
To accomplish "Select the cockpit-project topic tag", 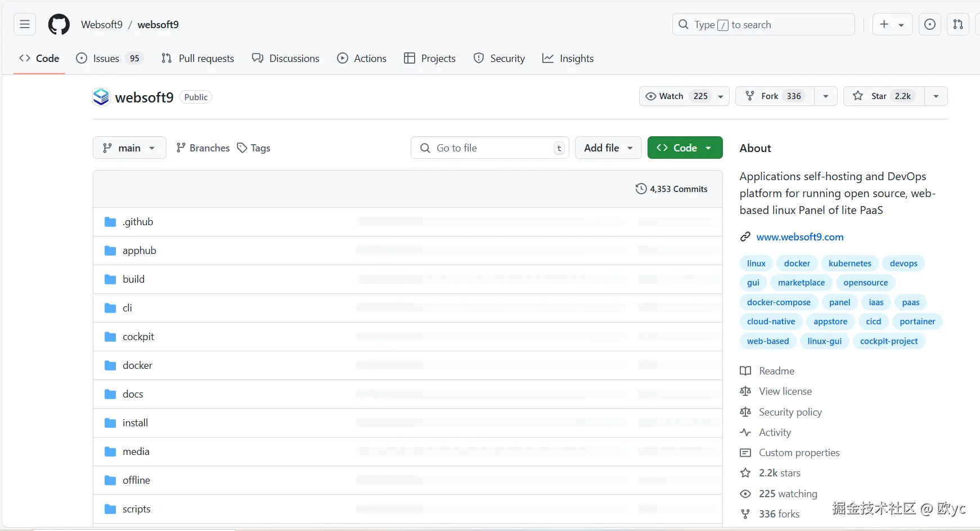I will (x=888, y=341).
